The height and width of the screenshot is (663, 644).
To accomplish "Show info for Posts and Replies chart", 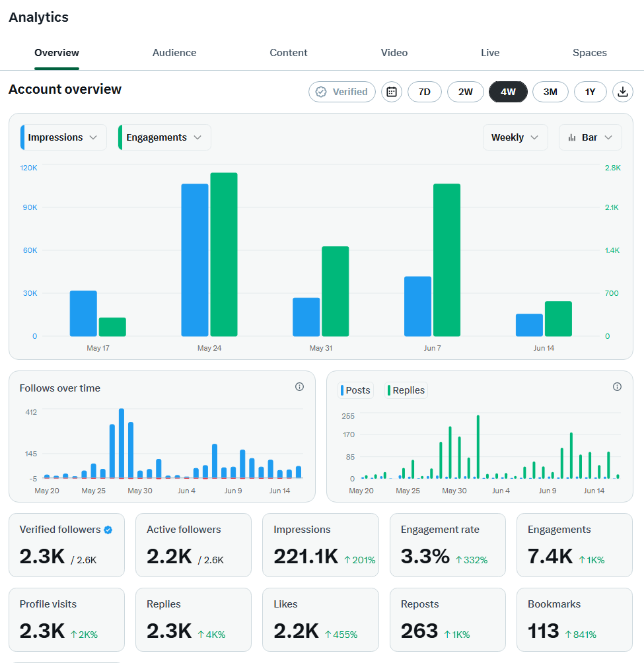I will coord(618,386).
